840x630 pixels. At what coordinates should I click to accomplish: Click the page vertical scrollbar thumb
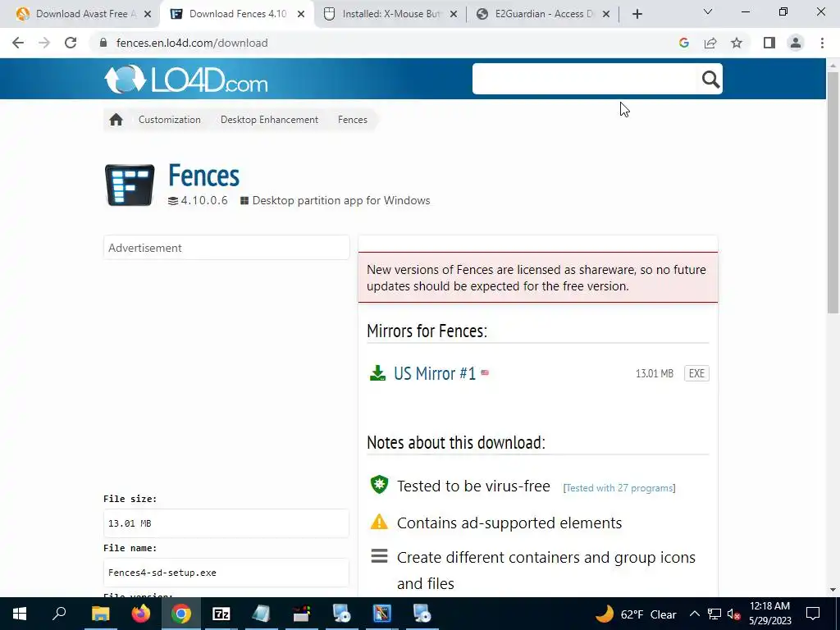(833, 193)
